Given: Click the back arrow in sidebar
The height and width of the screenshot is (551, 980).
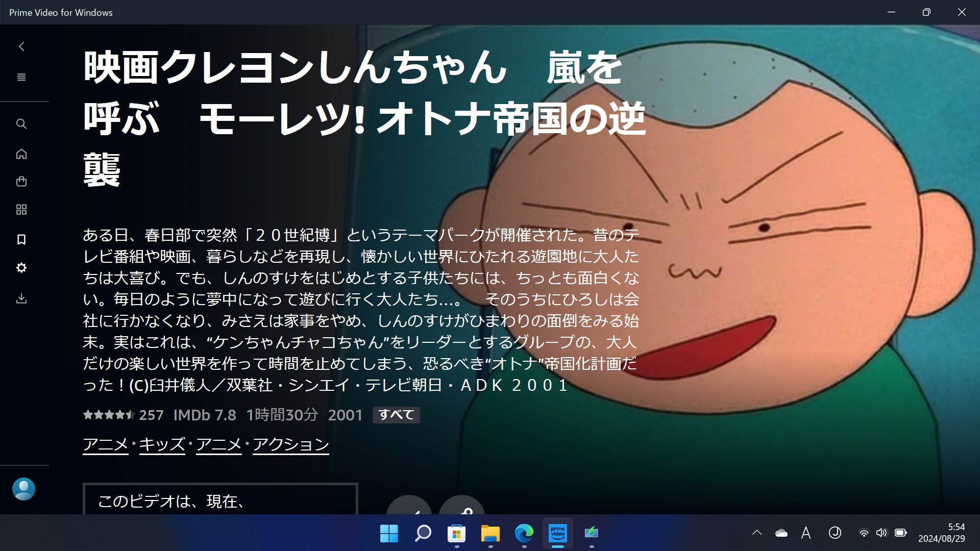Looking at the screenshot, I should point(21,46).
